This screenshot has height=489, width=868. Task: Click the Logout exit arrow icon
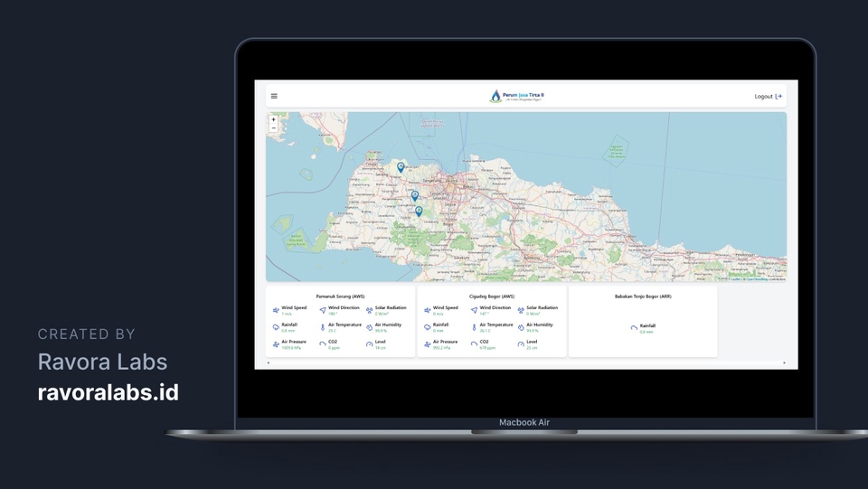[778, 96]
